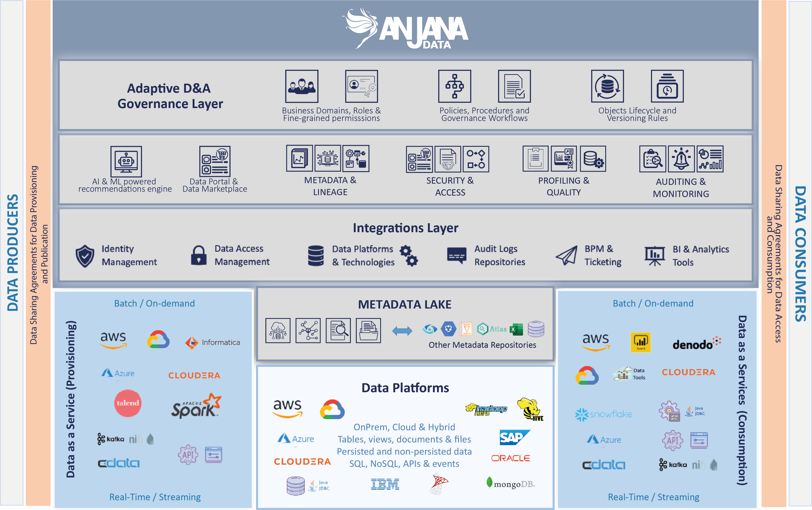Click the Snowflake logo

point(603,414)
